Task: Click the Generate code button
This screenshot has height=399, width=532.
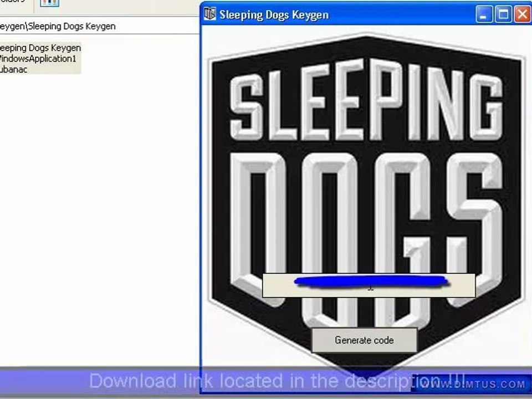Action: [365, 340]
